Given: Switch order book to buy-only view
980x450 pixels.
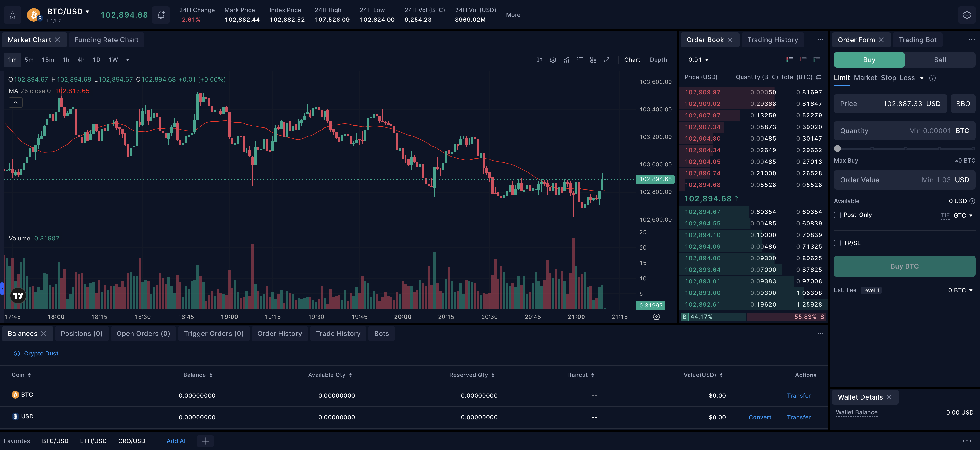Looking at the screenshot, I should (817, 60).
